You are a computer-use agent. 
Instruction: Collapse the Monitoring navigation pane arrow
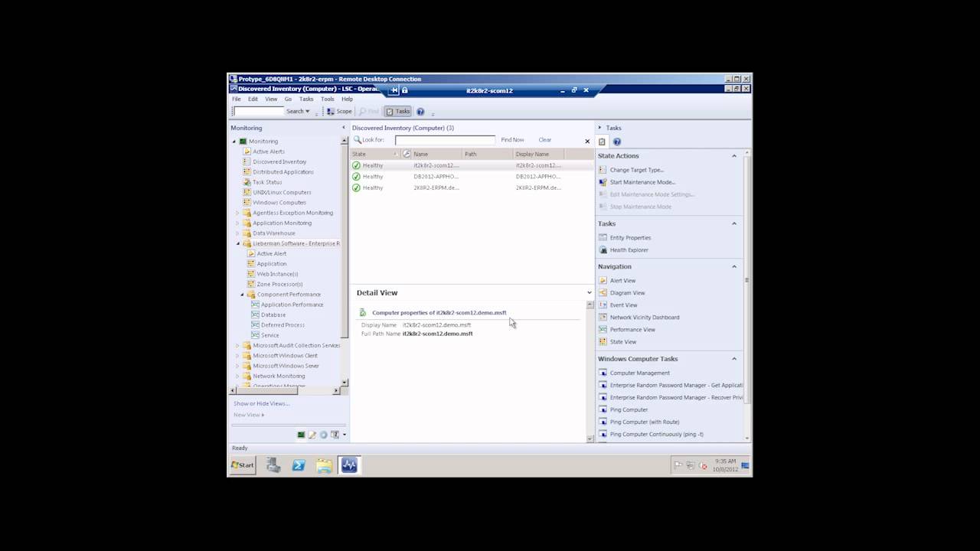344,128
